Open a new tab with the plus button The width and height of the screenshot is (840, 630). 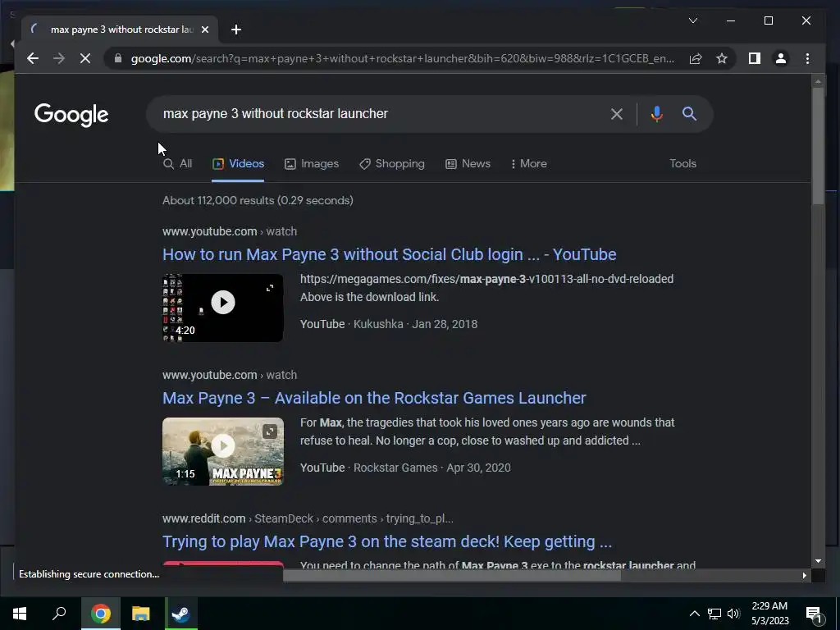click(x=236, y=30)
